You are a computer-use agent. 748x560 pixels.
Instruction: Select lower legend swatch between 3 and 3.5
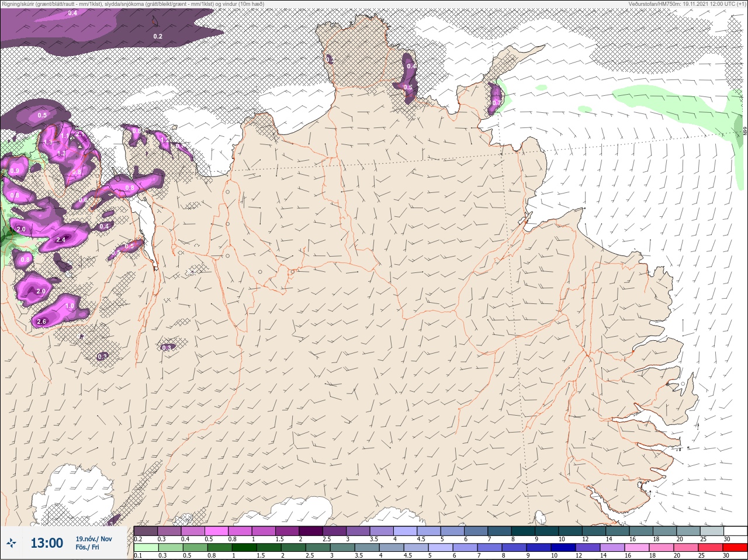[342, 547]
